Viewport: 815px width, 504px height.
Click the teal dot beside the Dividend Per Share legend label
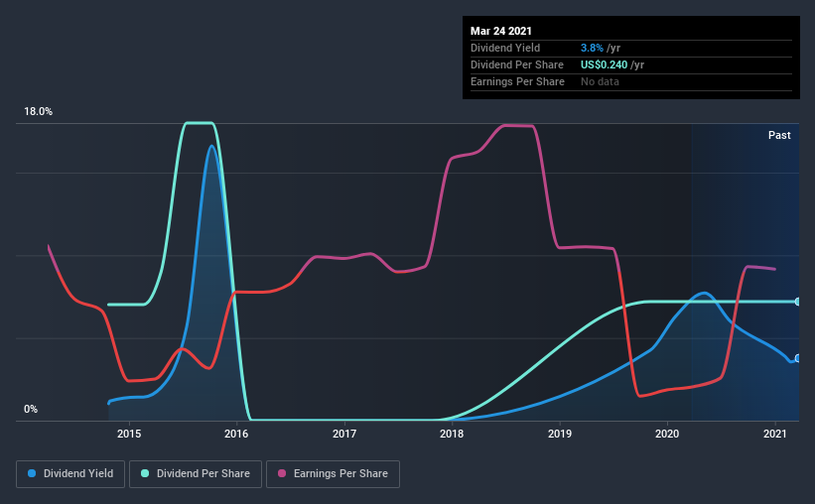(x=147, y=474)
